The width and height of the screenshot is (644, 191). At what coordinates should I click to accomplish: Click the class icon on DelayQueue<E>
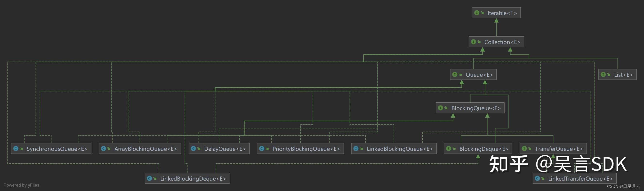(x=193, y=149)
